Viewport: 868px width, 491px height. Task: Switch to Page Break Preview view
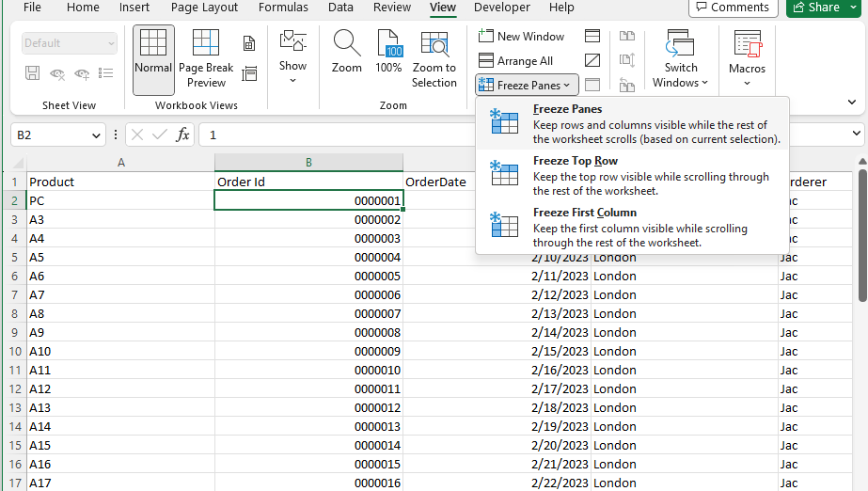pyautogui.click(x=206, y=60)
